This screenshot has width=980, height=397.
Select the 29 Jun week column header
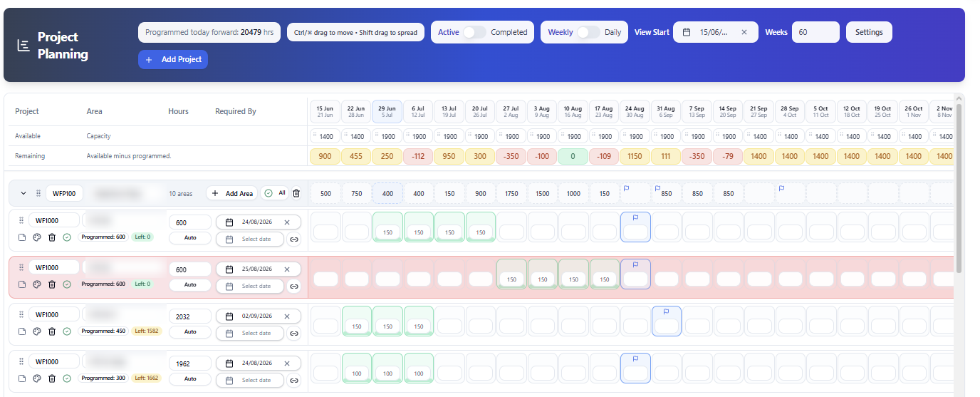point(387,111)
